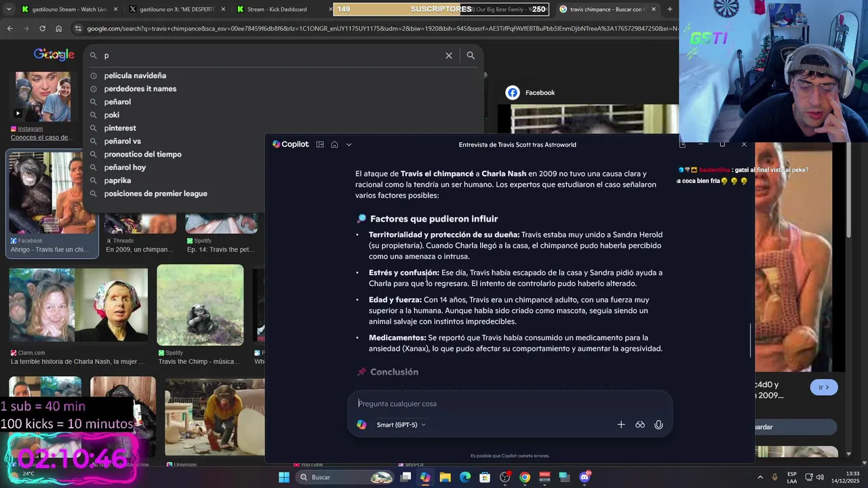868x488 pixels.
Task: Click ESP LAA language indicator
Action: tap(793, 477)
